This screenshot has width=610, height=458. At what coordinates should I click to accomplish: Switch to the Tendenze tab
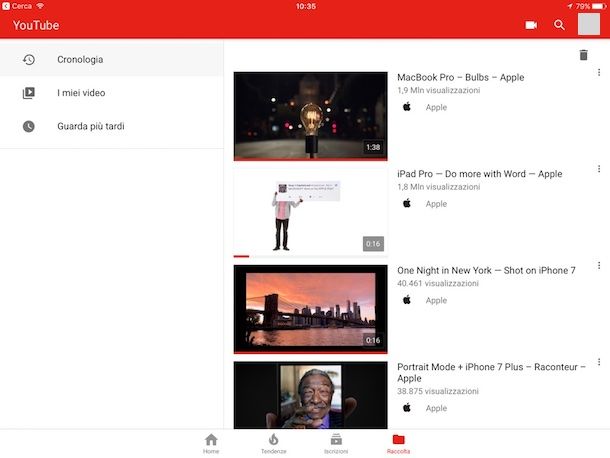coord(273,444)
